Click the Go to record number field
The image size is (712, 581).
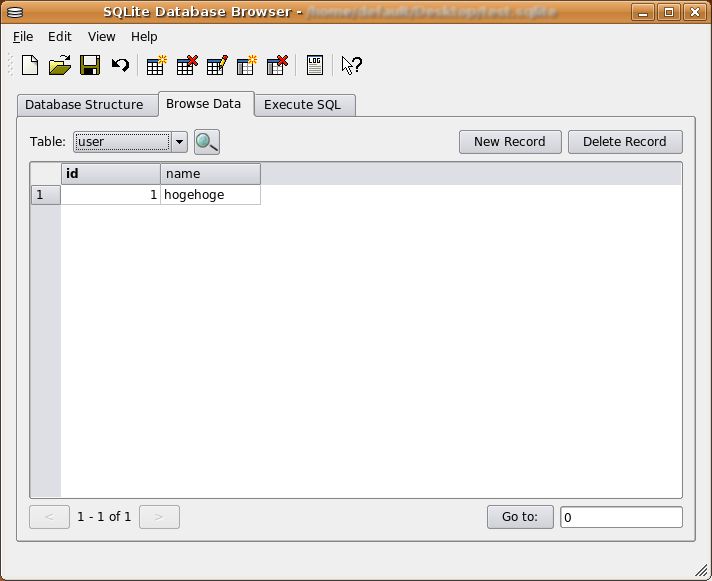620,517
